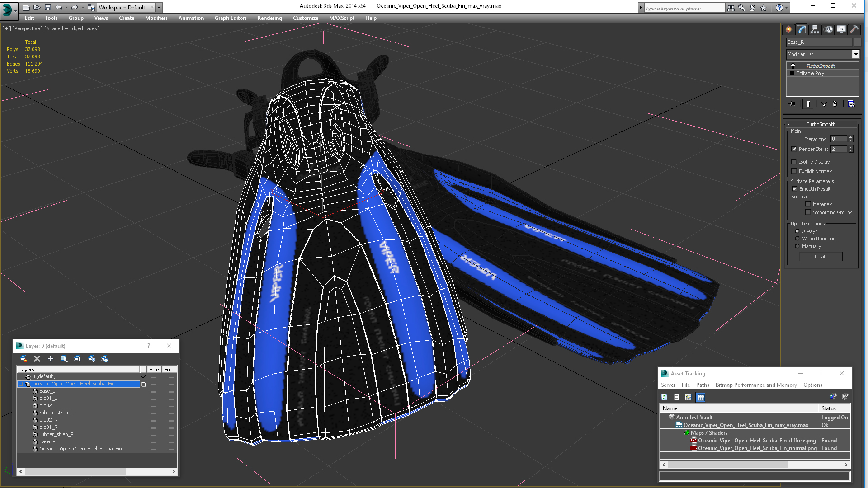Click the viewport Perspective label
This screenshot has height=488, width=868.
click(28, 28)
